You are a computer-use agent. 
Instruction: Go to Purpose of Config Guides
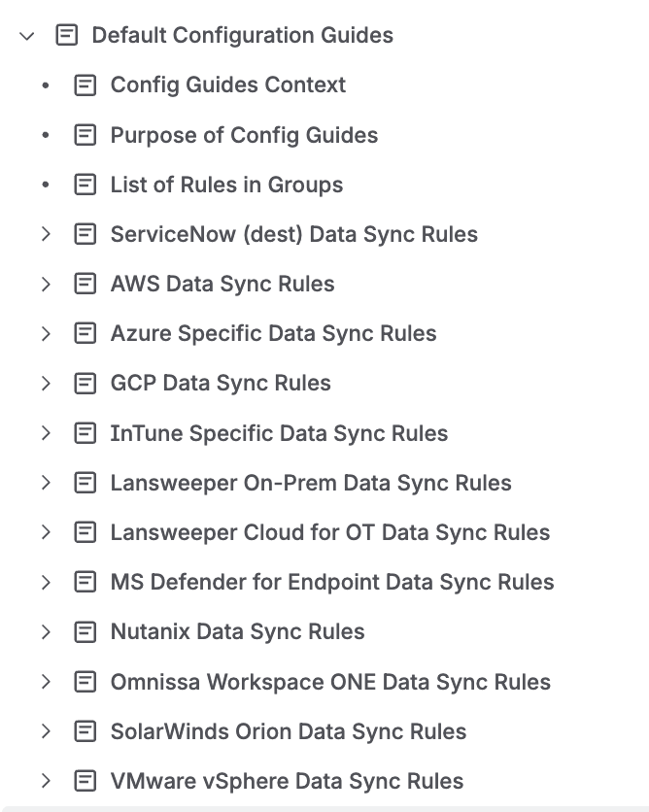click(x=244, y=135)
